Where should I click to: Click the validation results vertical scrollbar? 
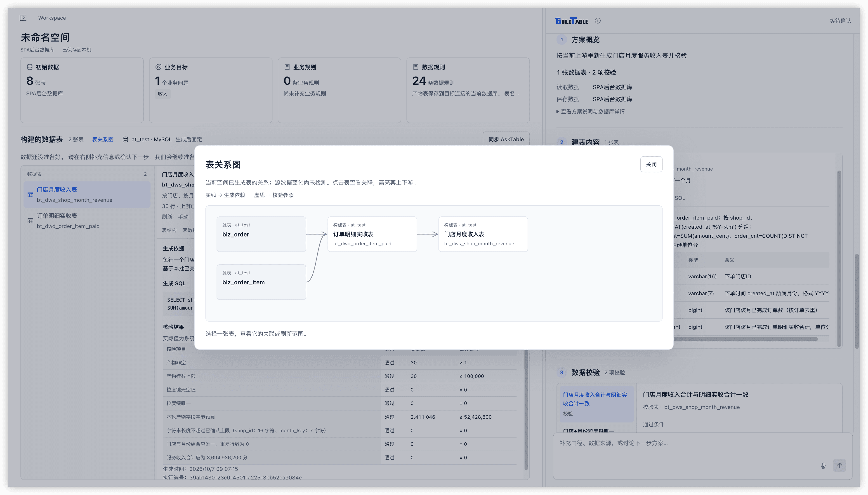(526, 409)
